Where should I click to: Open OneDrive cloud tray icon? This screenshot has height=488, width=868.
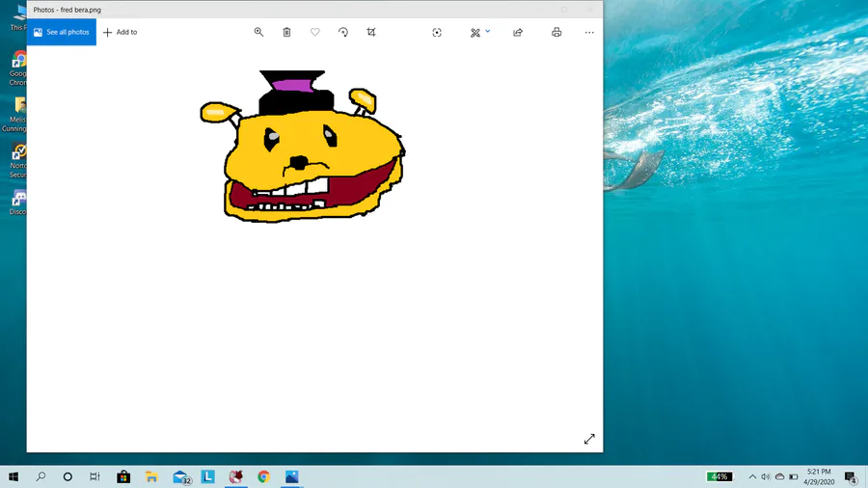tap(779, 476)
